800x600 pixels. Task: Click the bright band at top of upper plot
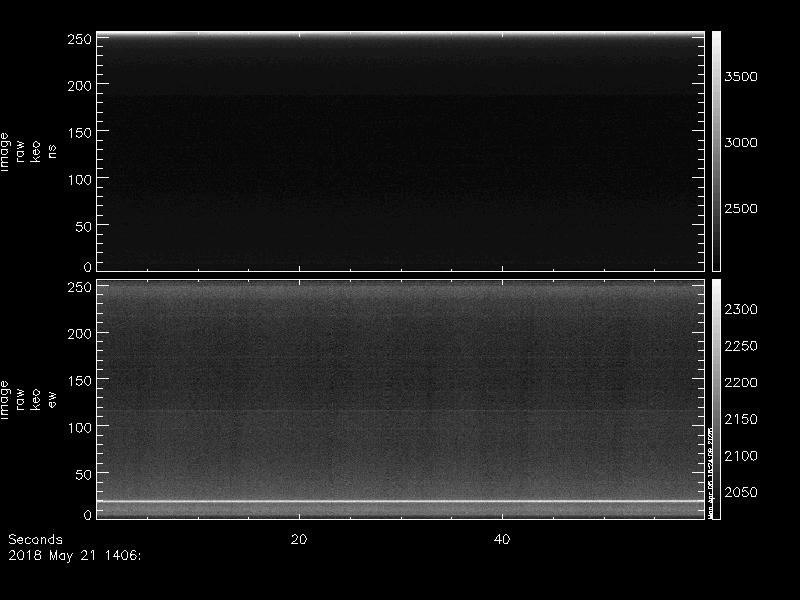pyautogui.click(x=400, y=35)
